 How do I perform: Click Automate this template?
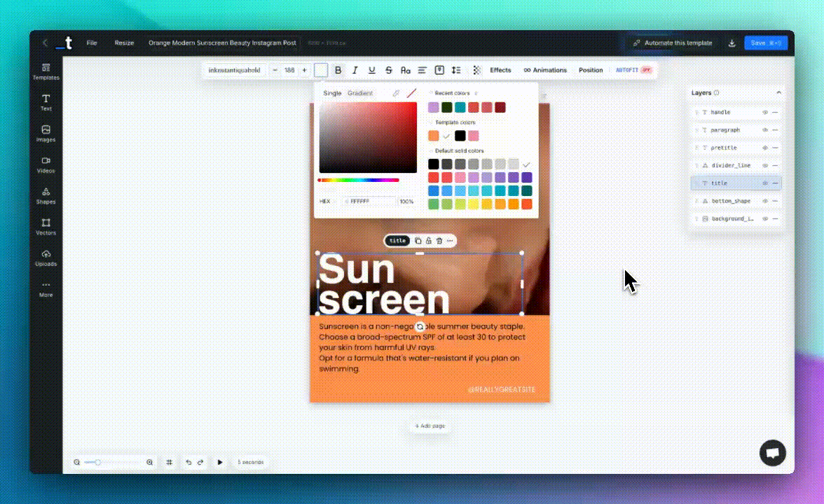pos(673,43)
